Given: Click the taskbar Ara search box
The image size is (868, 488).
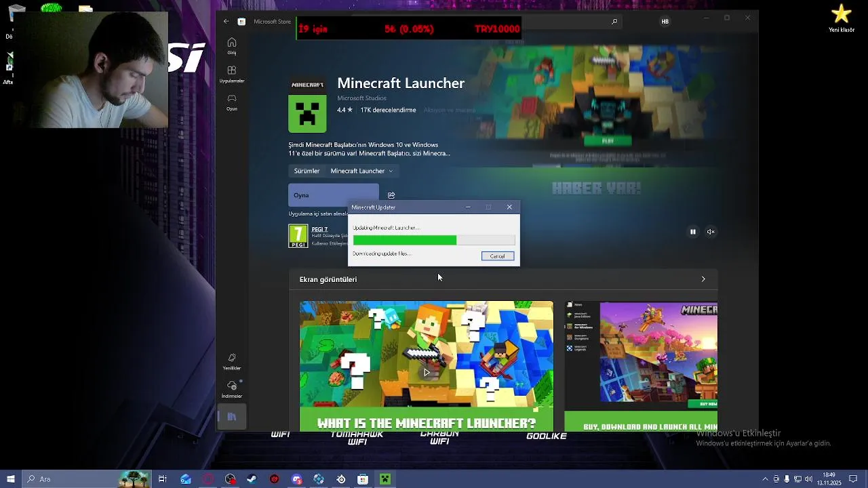Looking at the screenshot, I should (88, 479).
